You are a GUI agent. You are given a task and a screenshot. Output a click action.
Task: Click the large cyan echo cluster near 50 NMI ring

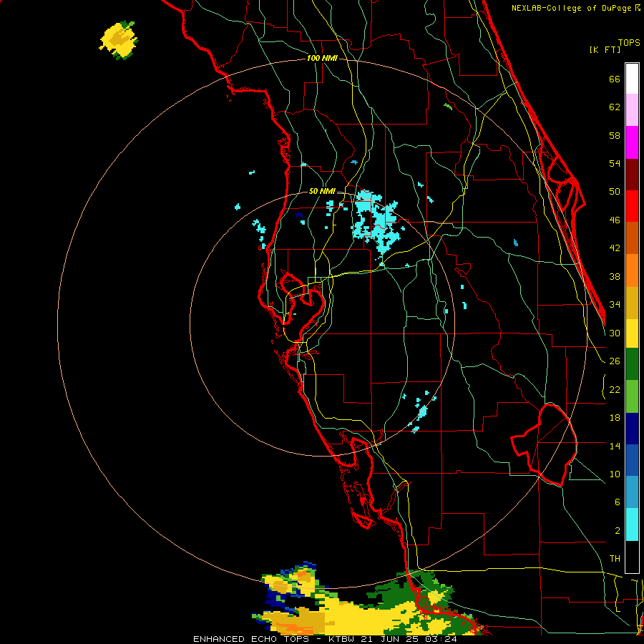point(375,222)
